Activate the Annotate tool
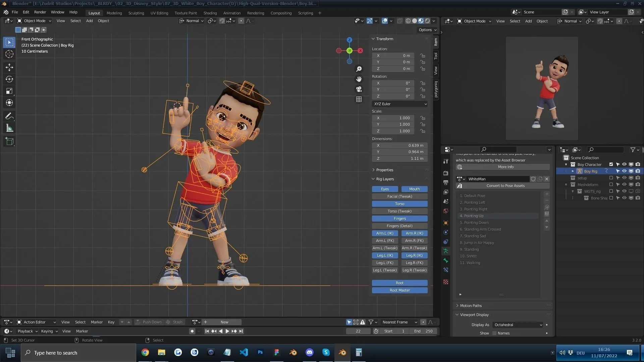 point(9,116)
